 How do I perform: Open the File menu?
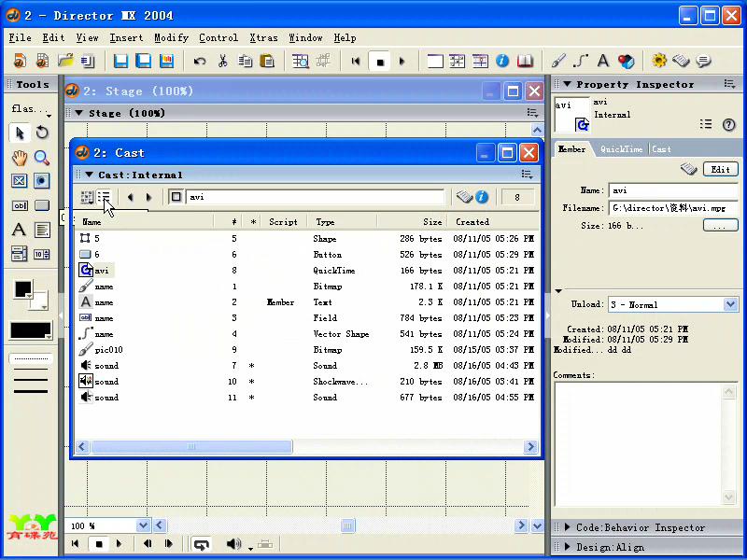coord(20,37)
